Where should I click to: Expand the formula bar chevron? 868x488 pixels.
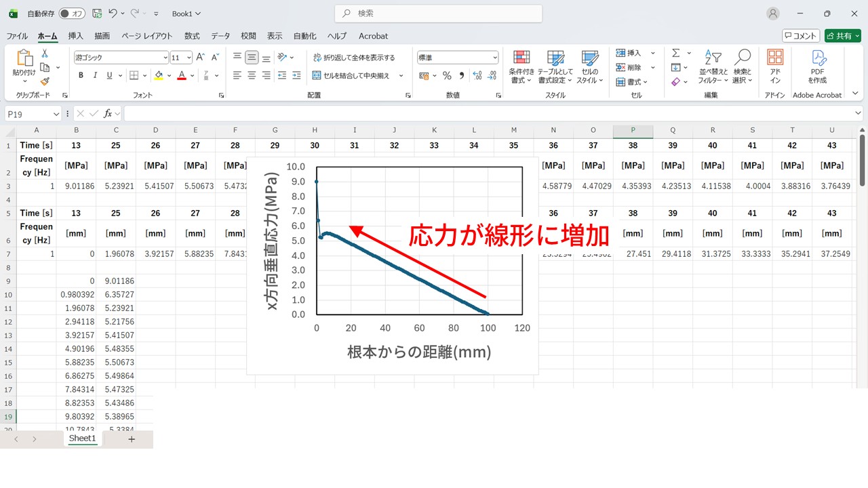click(859, 114)
